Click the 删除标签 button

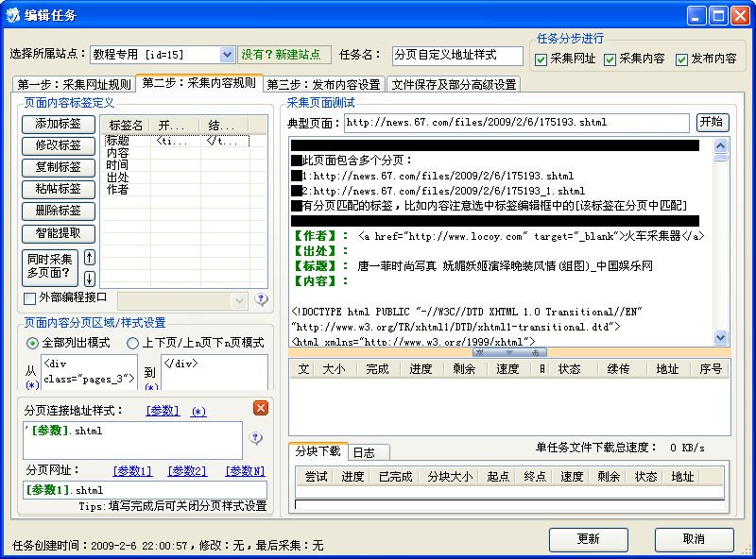pos(59,211)
